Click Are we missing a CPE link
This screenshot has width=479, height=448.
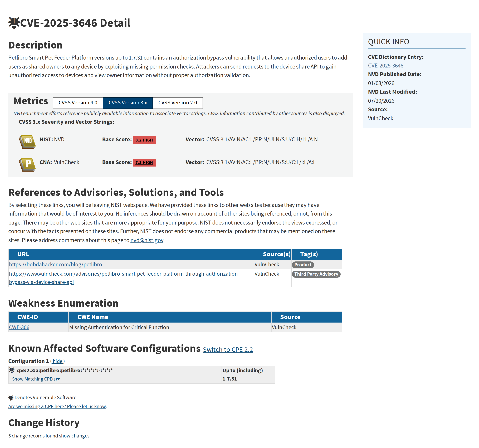click(x=57, y=406)
